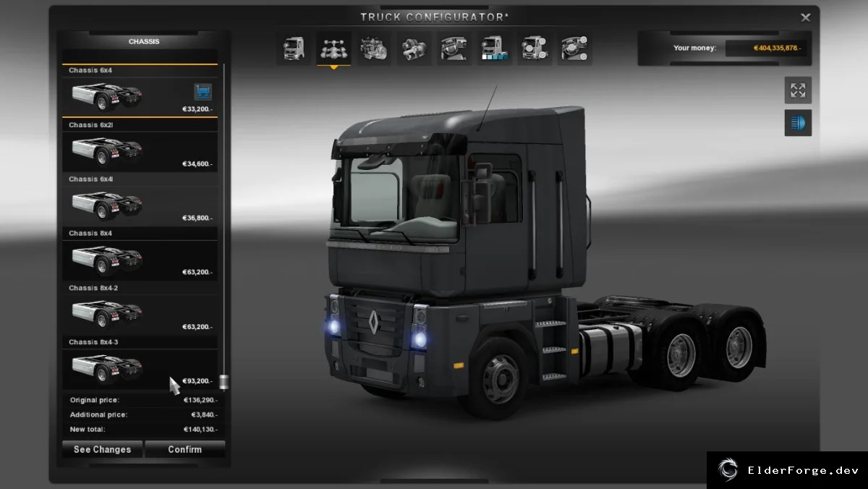Select the chassis category icon
Viewport: 868px width, 489px height.
pyautogui.click(x=333, y=49)
